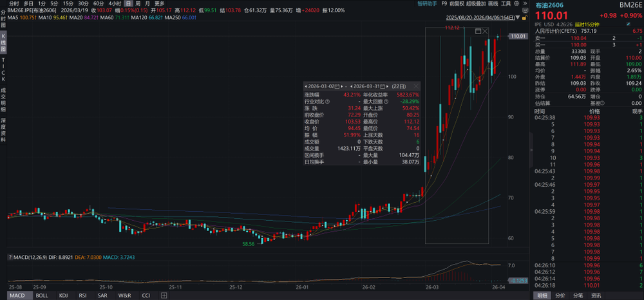This screenshot has width=644, height=300.
Task: Add indicator with plus icon beside CCI
Action: point(164,295)
